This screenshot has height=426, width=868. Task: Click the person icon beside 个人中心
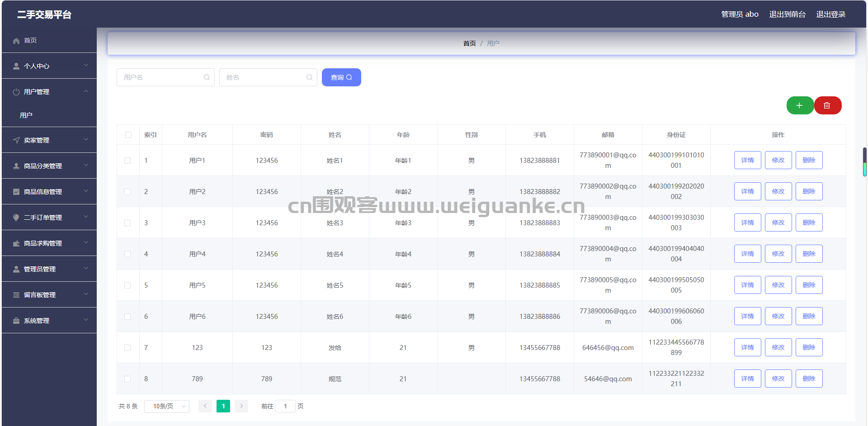(16, 66)
